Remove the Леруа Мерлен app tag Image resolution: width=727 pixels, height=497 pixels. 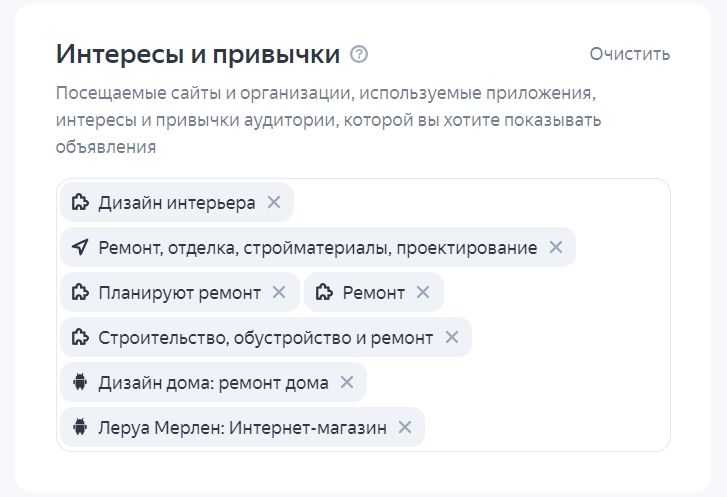(405, 427)
